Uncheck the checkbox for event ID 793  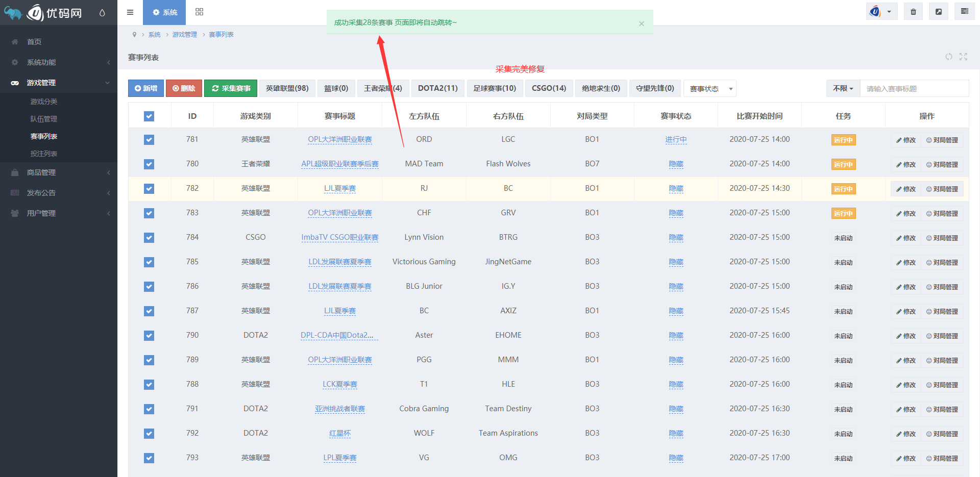coord(149,458)
